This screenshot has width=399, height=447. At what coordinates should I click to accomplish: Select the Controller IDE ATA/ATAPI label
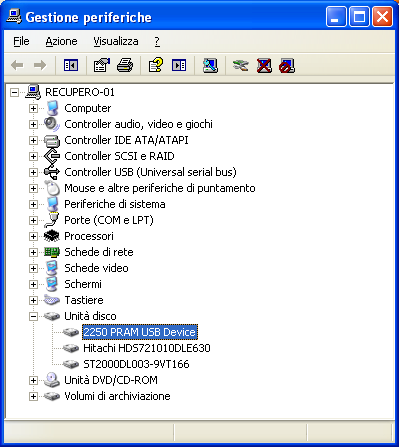126,140
